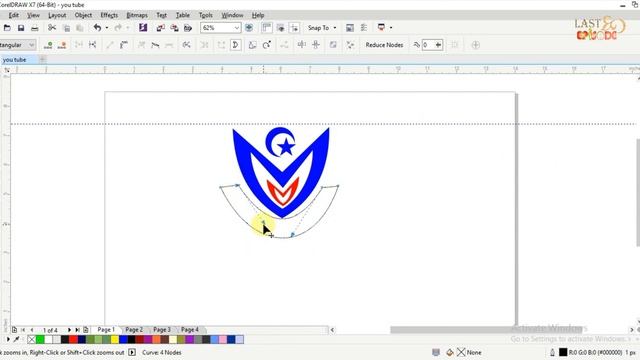Open the Edit menu

point(13,15)
